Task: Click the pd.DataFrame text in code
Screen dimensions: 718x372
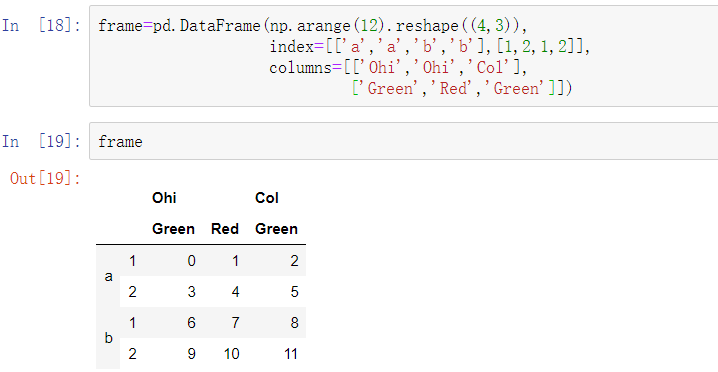Action: 207,26
